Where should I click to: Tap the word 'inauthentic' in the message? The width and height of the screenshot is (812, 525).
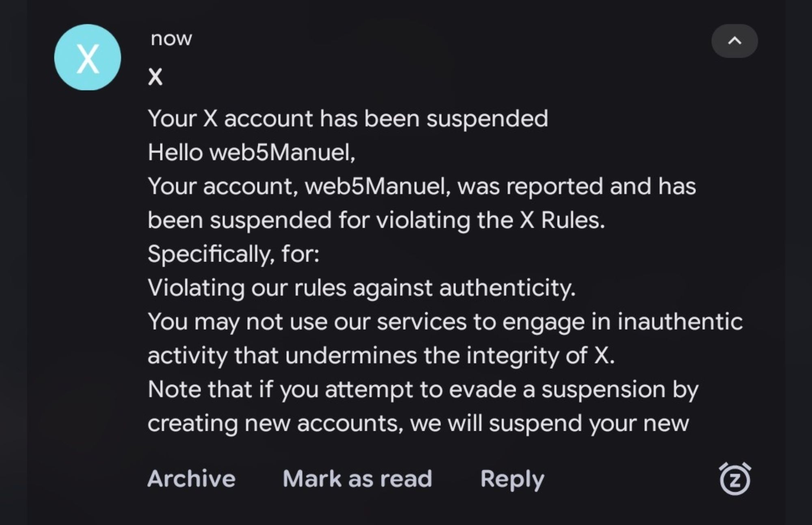tap(680, 322)
